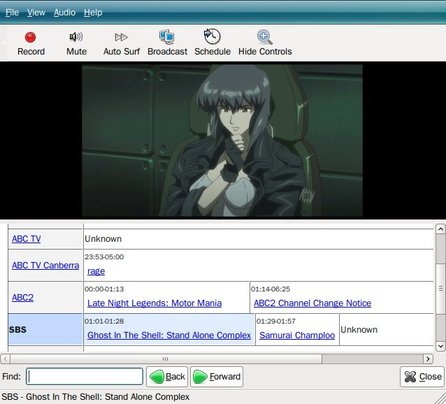Switch to the ABC TV Canberra channel
Image resolution: width=446 pixels, height=404 pixels.
(45, 265)
